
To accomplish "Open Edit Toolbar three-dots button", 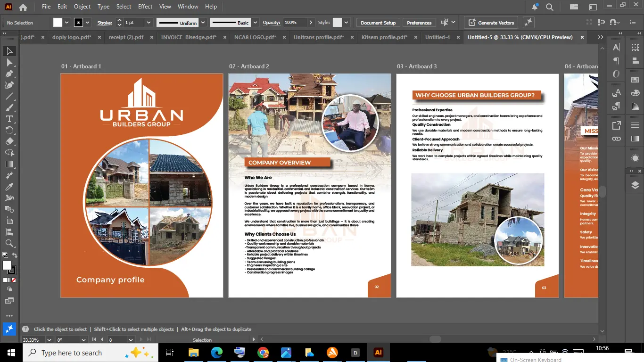I will pos(9,316).
